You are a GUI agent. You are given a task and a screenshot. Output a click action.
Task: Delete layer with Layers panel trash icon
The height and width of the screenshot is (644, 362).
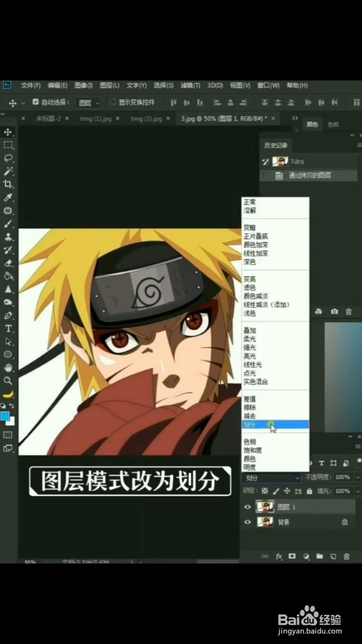pos(346,556)
